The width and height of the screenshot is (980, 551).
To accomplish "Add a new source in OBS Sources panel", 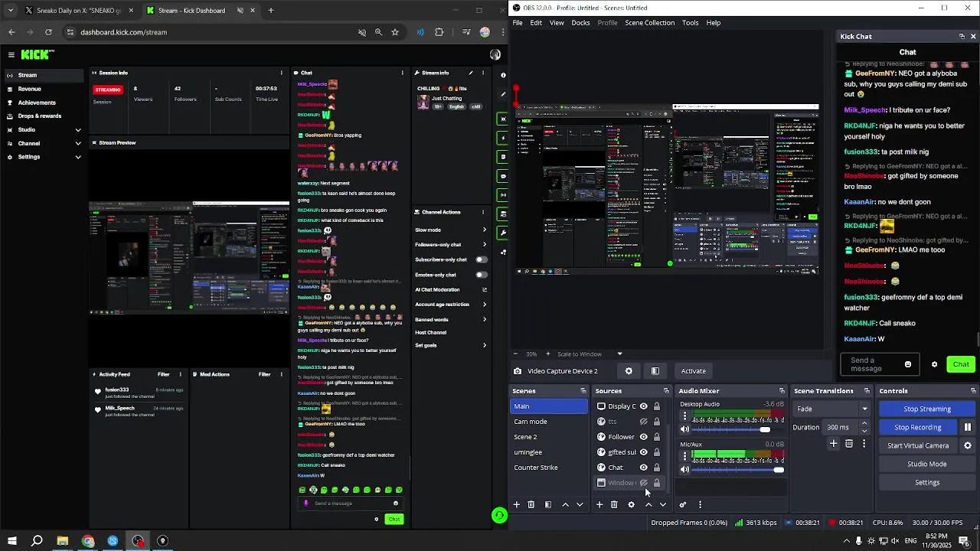I will point(599,504).
